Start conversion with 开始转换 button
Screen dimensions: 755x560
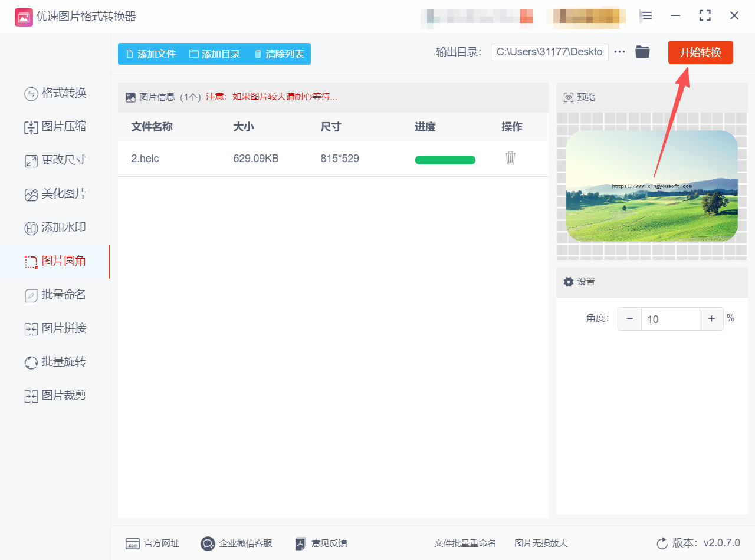click(x=700, y=52)
